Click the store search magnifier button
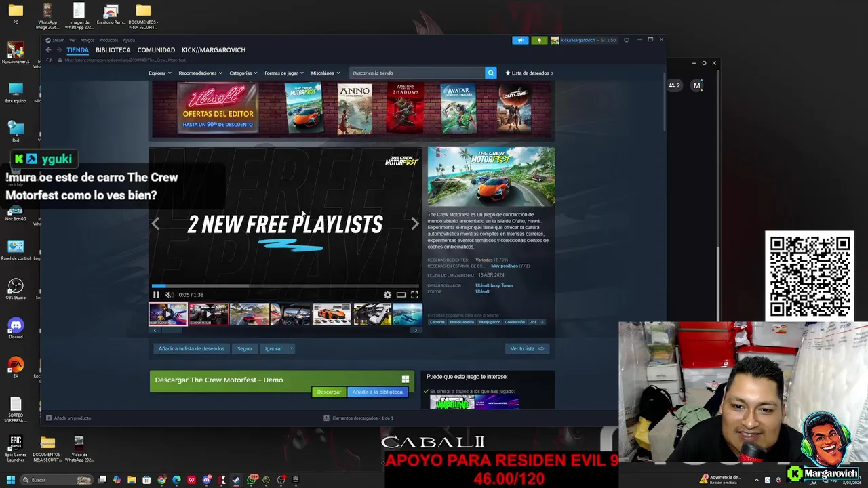Image resolution: width=868 pixels, height=488 pixels. tap(490, 73)
